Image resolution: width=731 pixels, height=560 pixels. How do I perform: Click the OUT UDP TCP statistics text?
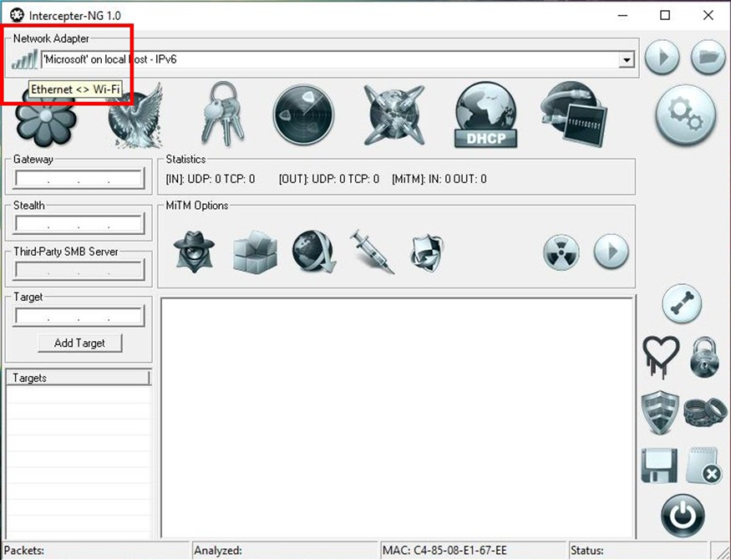coord(328,179)
